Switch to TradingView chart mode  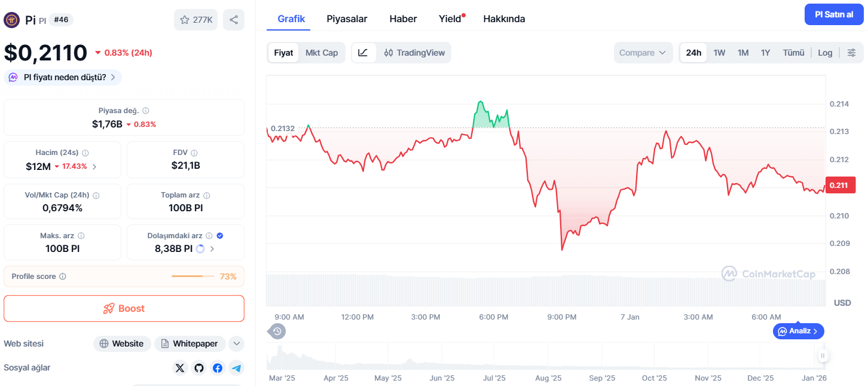click(x=414, y=53)
